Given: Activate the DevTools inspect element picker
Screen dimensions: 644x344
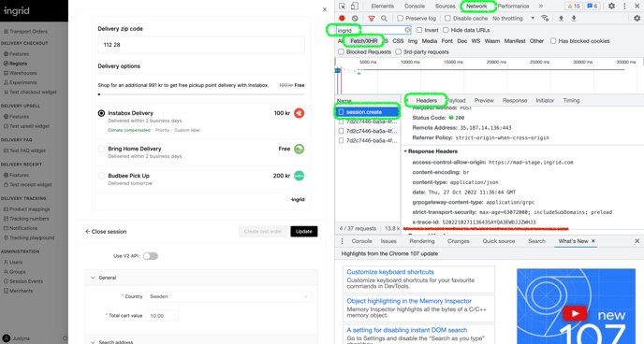Looking at the screenshot, I should 343,7.
